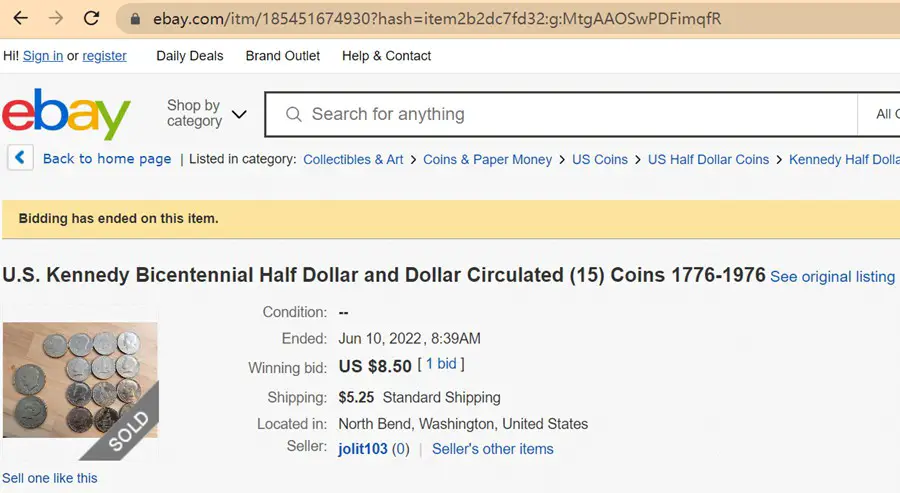Viewport: 900px width, 493px height.
Task: Open US Half Dollar Coins breadcrumb
Action: coord(708,160)
